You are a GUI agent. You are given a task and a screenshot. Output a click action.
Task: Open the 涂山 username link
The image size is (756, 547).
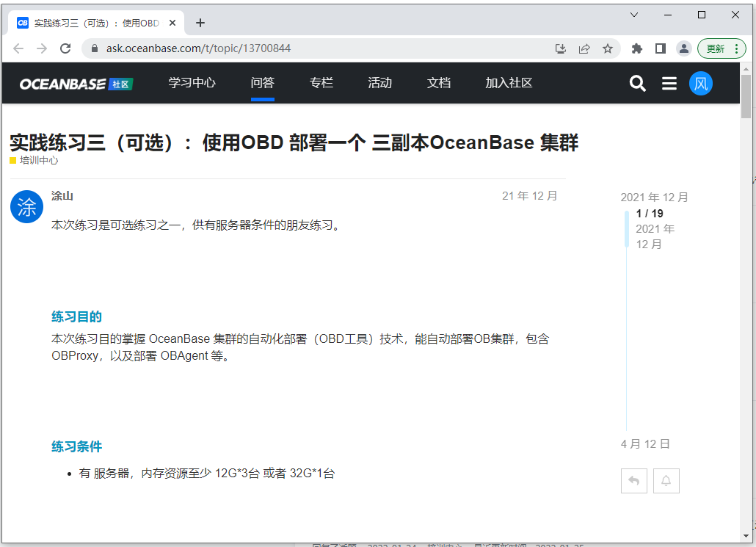pyautogui.click(x=62, y=196)
